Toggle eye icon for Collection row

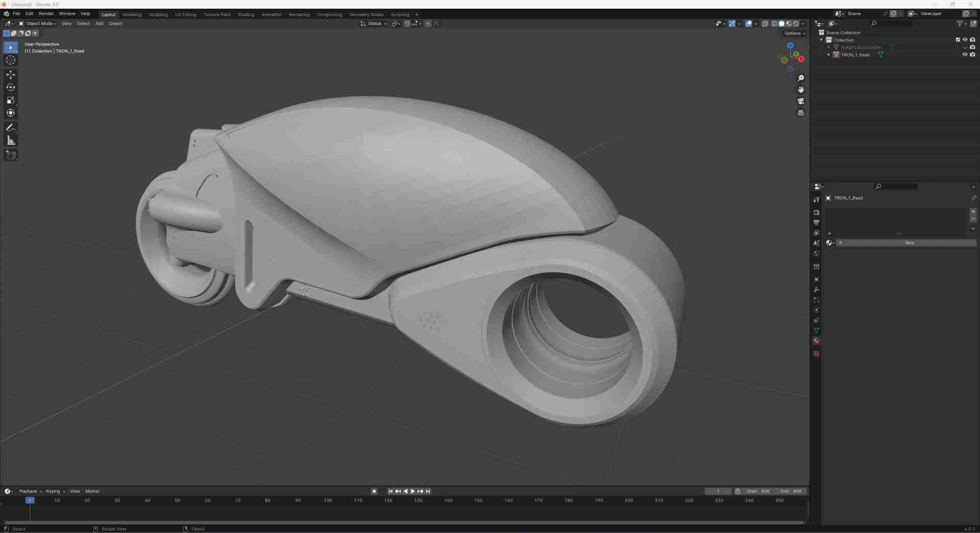pos(965,40)
